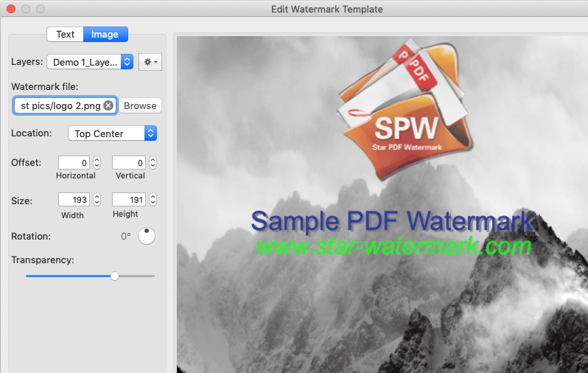Close the Edit Watermark Template window
Image resolution: width=588 pixels, height=373 pixels.
click(11, 9)
